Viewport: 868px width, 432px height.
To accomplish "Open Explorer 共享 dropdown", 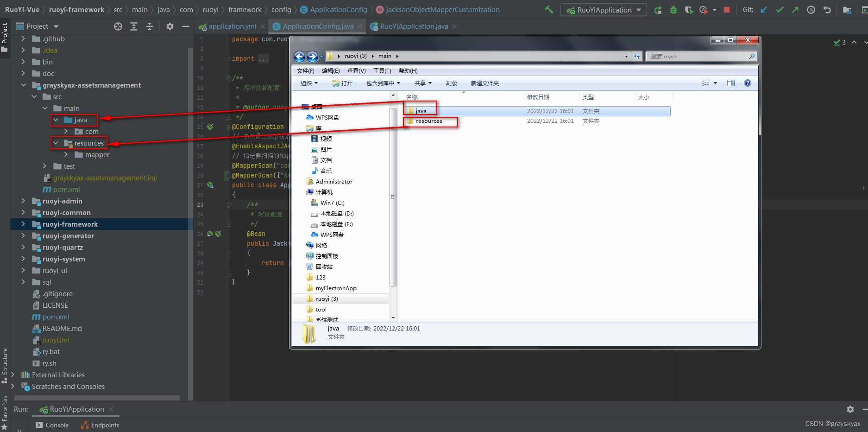I will [423, 83].
